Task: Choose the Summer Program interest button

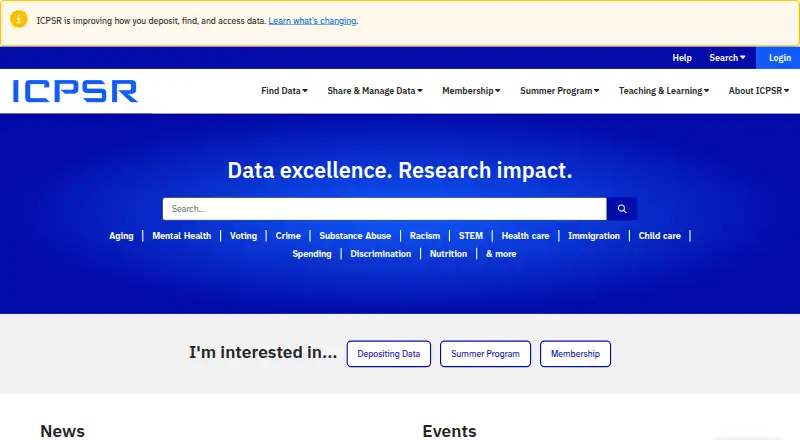Action: click(485, 354)
